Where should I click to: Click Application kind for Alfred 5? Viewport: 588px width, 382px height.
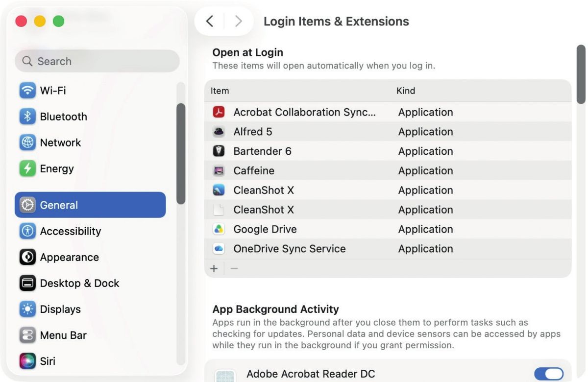(426, 132)
